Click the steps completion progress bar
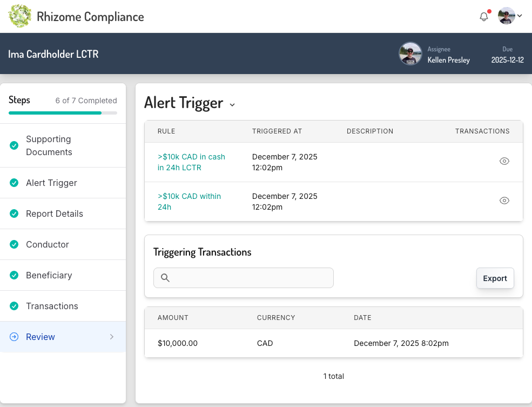Viewport: 532px width, 407px height. tap(63, 113)
